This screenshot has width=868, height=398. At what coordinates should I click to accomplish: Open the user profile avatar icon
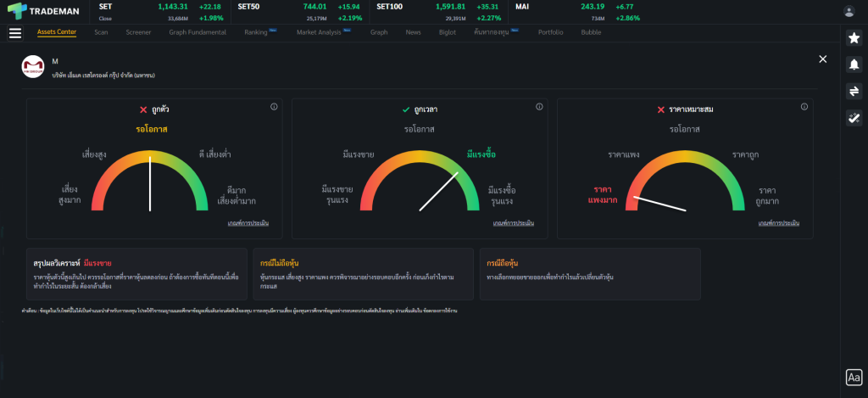coord(849,11)
